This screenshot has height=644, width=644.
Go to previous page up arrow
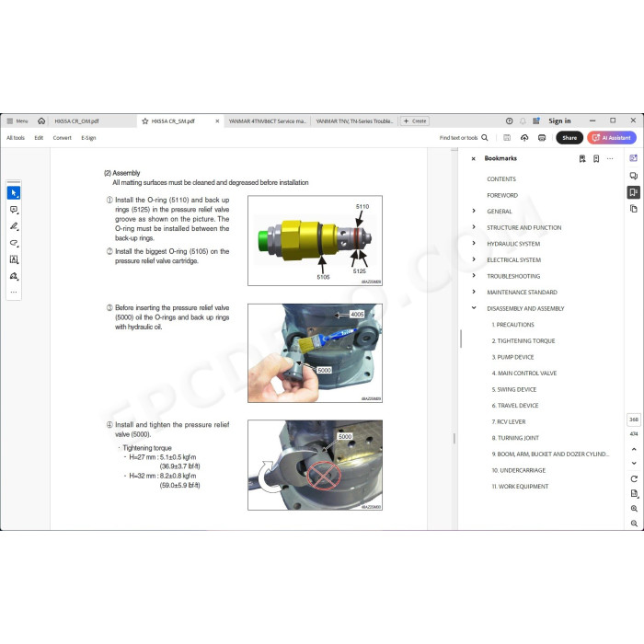[634, 449]
